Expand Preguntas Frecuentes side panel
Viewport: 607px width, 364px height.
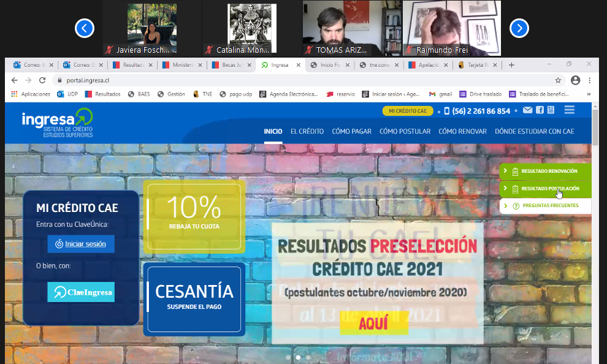pos(544,206)
